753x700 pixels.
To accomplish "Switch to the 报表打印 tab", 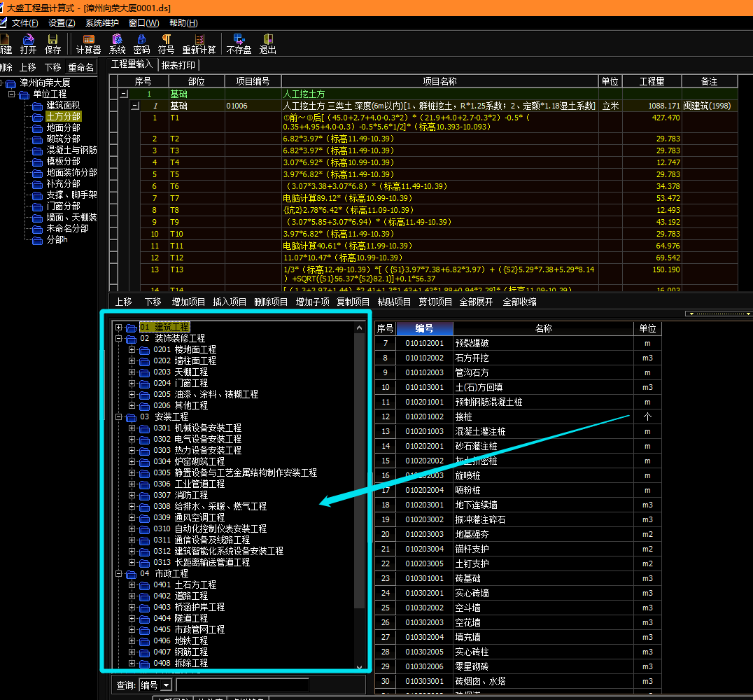I will pos(178,65).
